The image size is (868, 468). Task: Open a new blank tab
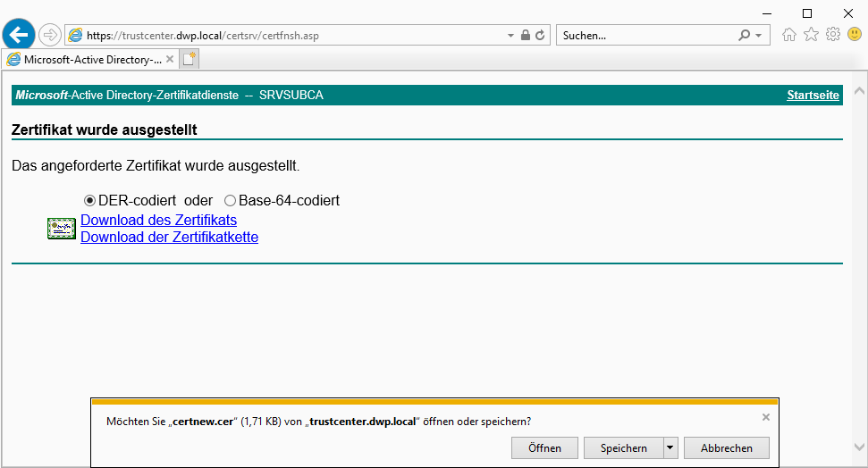coord(190,59)
